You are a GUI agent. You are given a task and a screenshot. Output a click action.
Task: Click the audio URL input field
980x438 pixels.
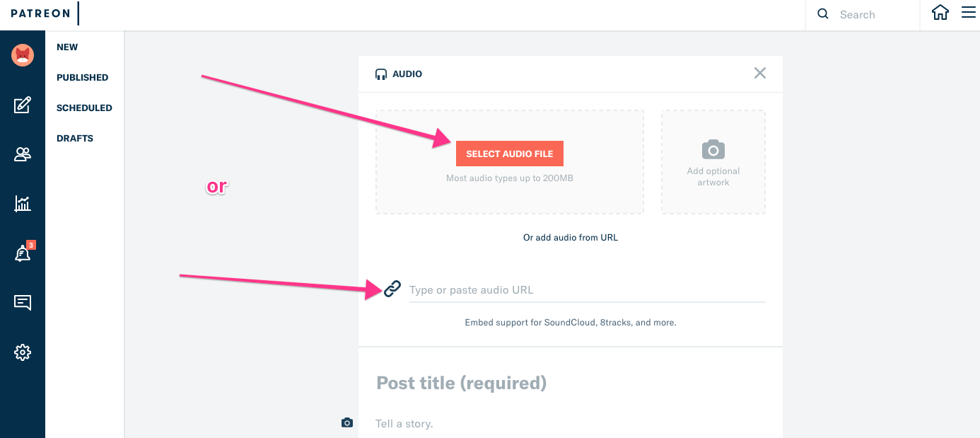tap(587, 290)
